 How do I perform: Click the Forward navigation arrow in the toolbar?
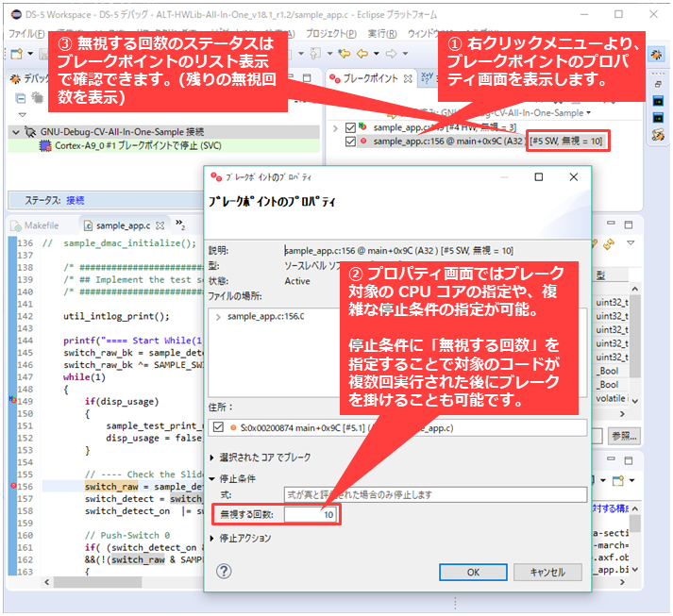[x=391, y=54]
